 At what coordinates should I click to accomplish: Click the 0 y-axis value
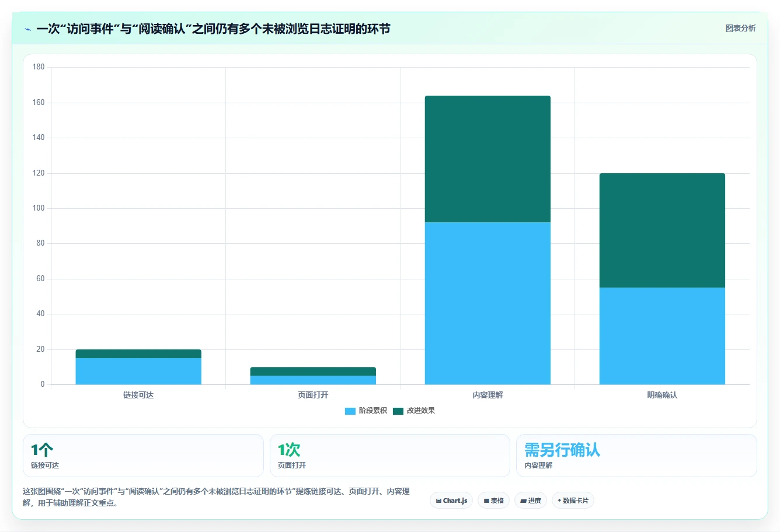[x=43, y=384]
